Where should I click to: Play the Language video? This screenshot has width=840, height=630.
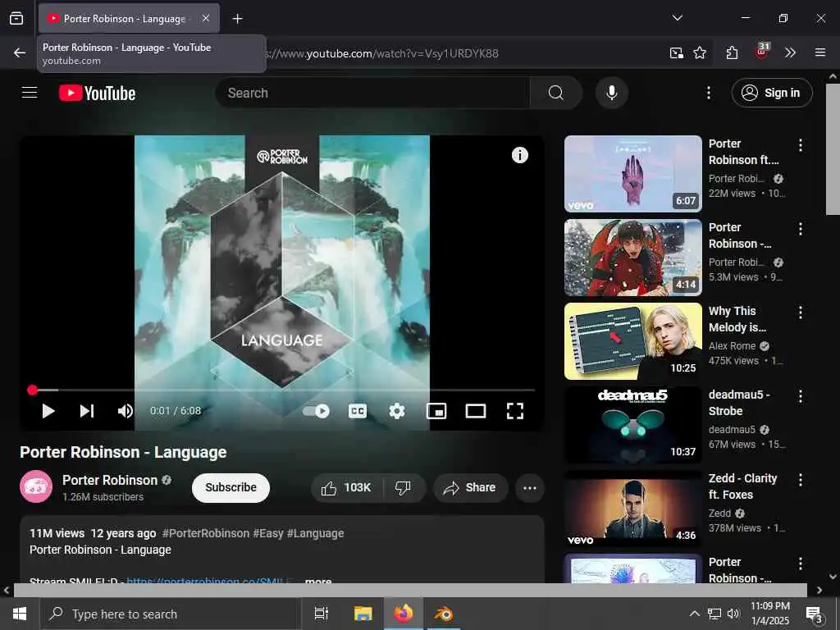coord(48,411)
